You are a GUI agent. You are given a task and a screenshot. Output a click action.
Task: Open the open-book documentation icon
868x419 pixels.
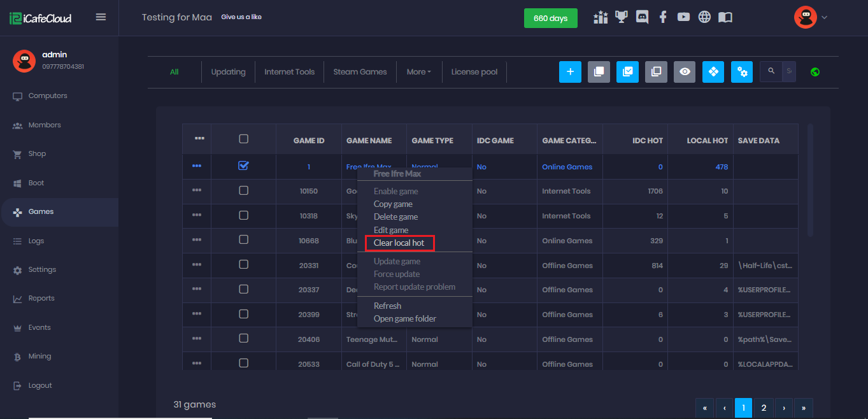[725, 17]
